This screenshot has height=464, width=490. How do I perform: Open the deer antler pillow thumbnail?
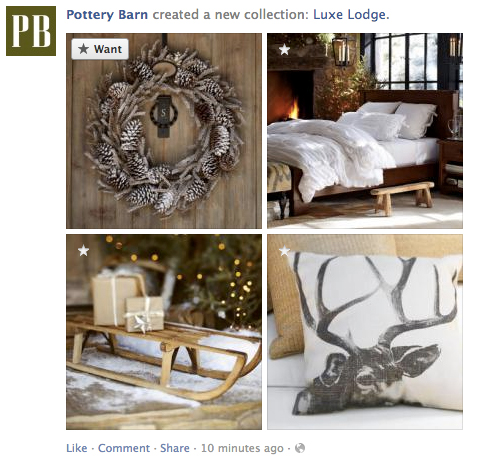(365, 332)
